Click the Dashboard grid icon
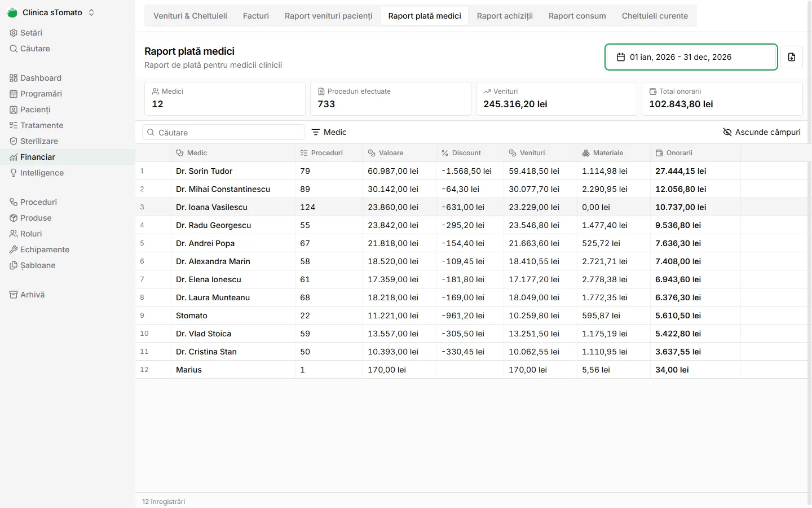 (x=14, y=78)
